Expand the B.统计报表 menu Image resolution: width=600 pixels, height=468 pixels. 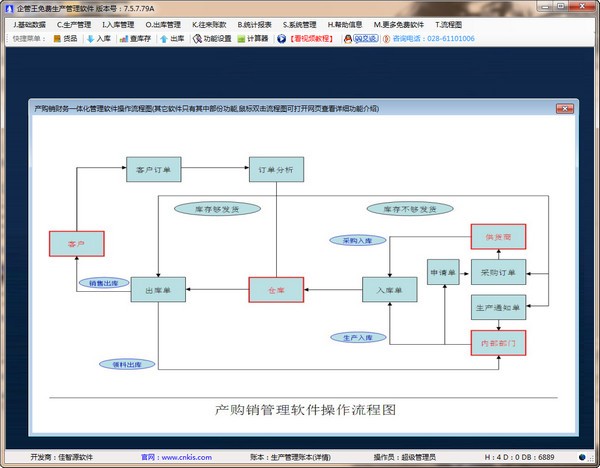[x=256, y=24]
